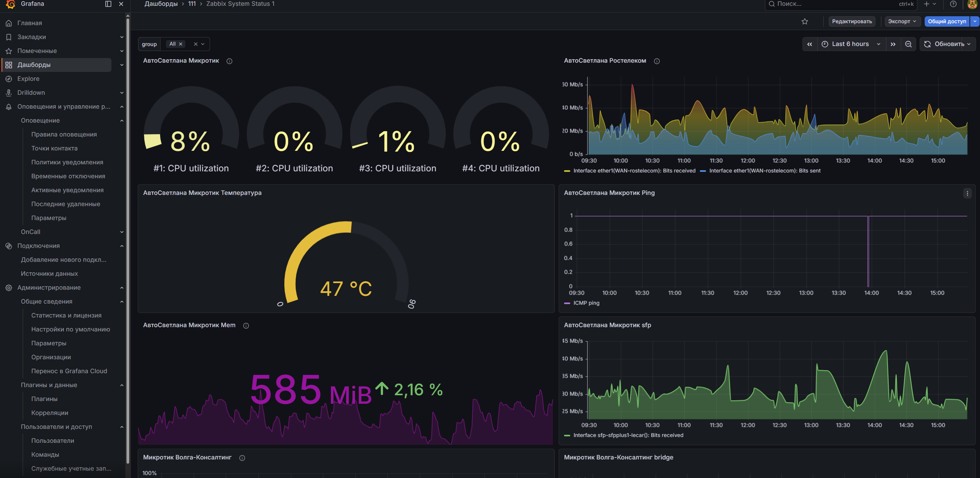Open Дашборды in the navigation menu
Viewport: 980px width, 478px height.
point(34,65)
